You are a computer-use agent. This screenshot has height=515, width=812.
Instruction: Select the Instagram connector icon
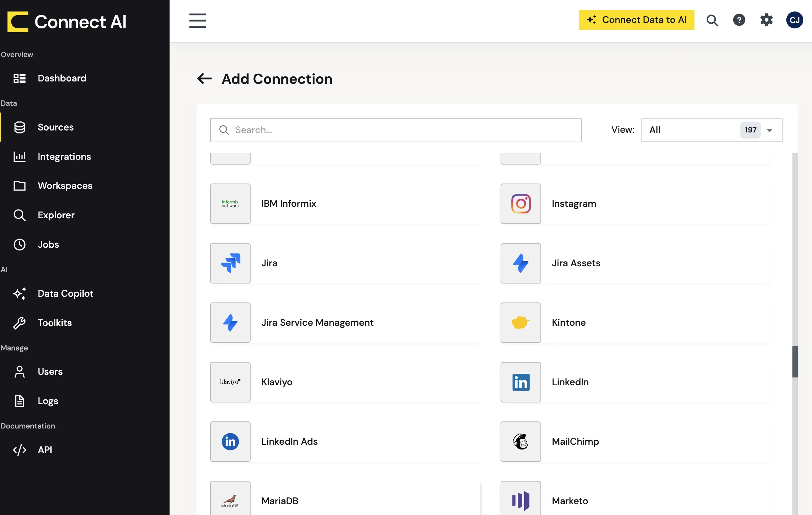(x=521, y=204)
